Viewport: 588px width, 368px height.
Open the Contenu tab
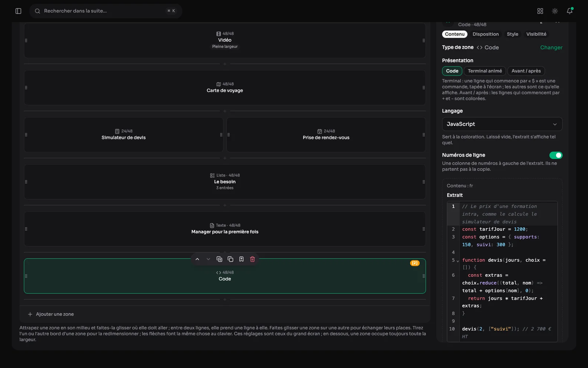tap(455, 34)
